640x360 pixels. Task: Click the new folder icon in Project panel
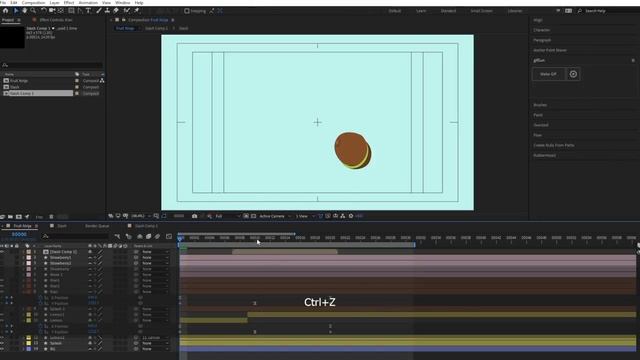(10, 217)
